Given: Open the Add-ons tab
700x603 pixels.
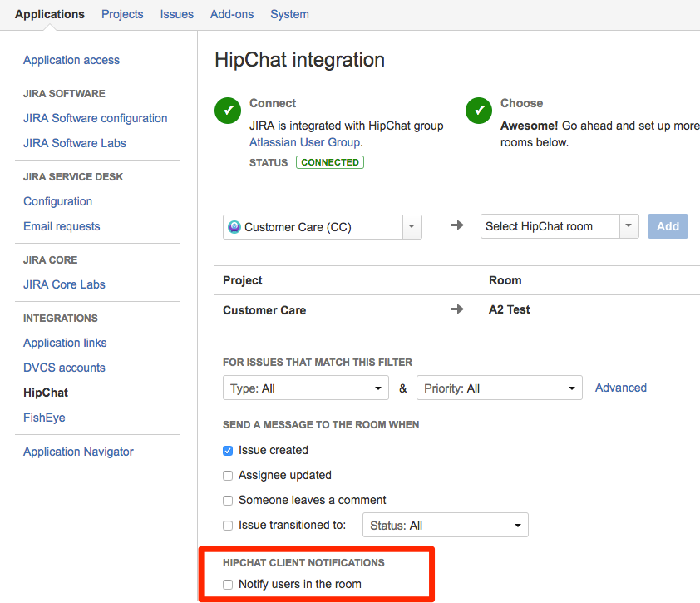Looking at the screenshot, I should (x=232, y=14).
